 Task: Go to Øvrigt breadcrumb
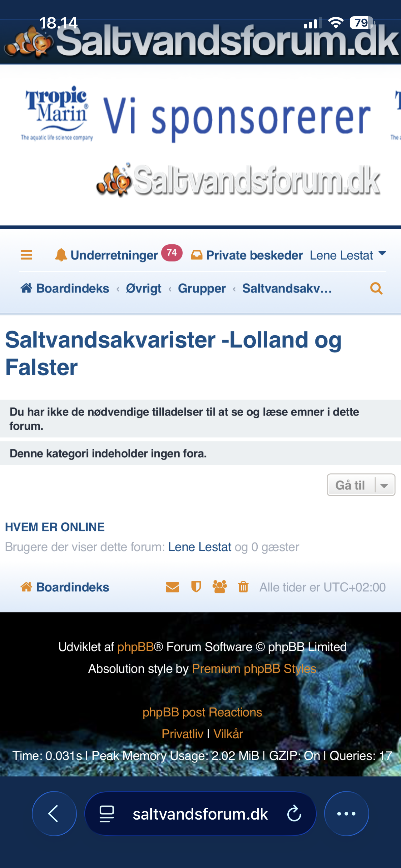tap(143, 289)
